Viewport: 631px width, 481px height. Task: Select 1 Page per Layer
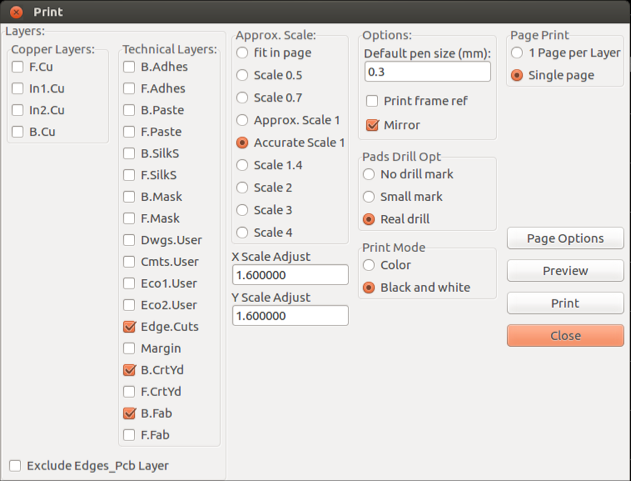tap(517, 52)
